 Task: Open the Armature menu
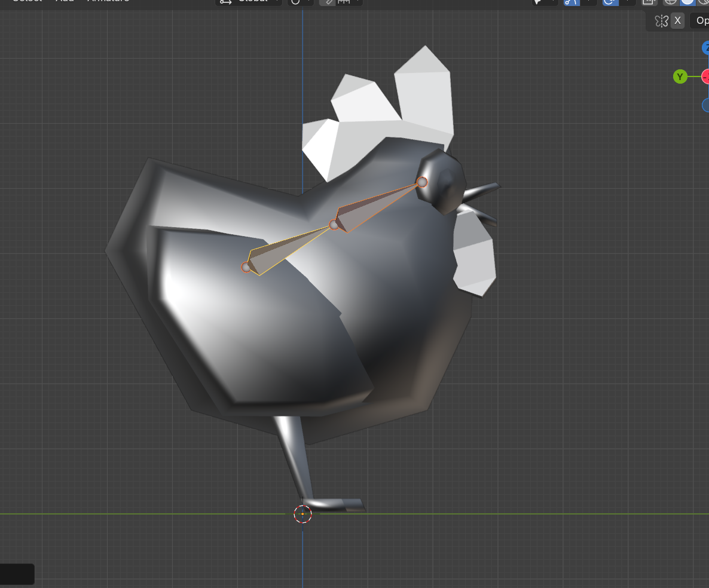(108, 1)
